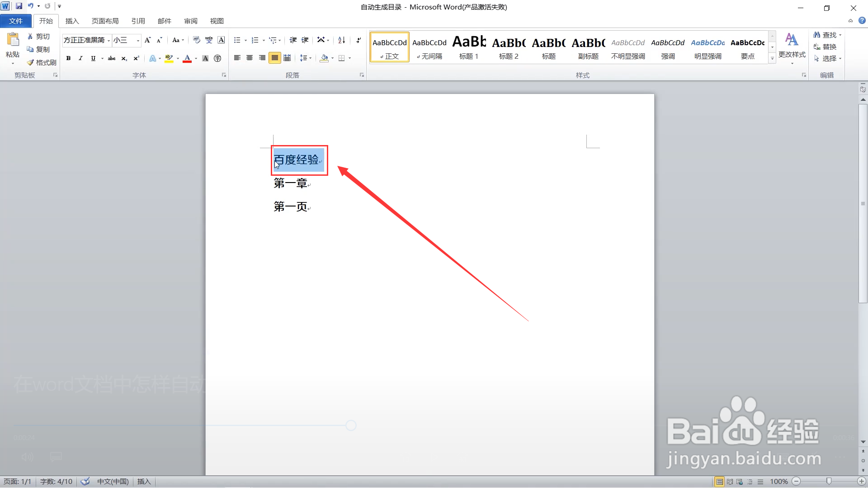Expand the styles gallery more arrow
This screenshot has height=488, width=868.
tap(772, 58)
